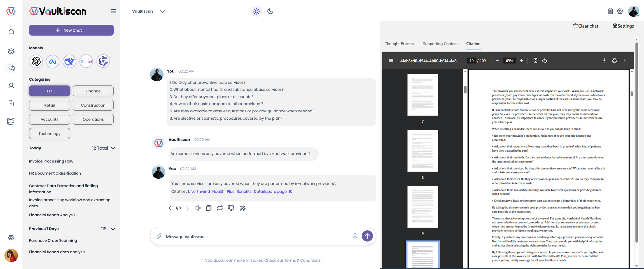
Task: Switch to dark mode moon icon
Action: coord(270,11)
